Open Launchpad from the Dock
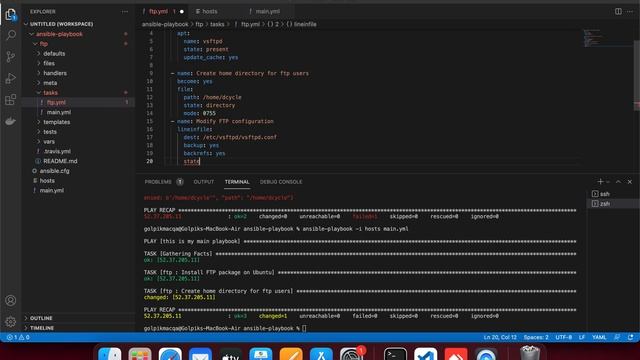Viewport: 640px width, 360px height. 140,355
